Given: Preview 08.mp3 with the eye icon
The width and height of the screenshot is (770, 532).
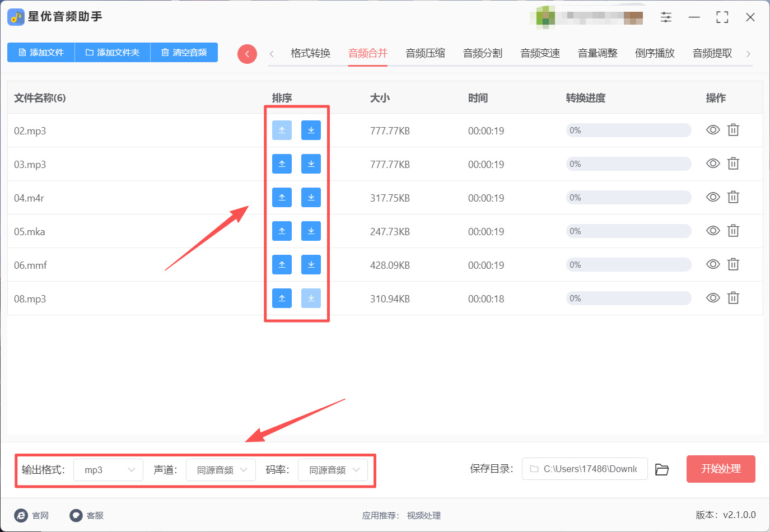Looking at the screenshot, I should pyautogui.click(x=713, y=298).
